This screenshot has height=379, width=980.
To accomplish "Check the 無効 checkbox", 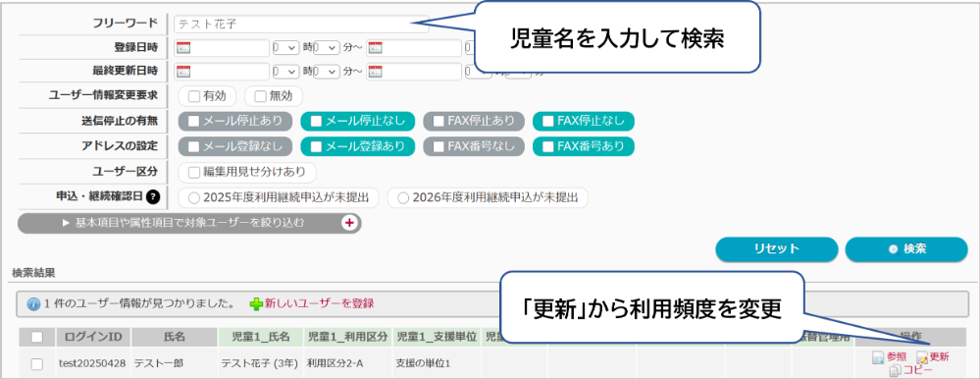I will tap(260, 96).
